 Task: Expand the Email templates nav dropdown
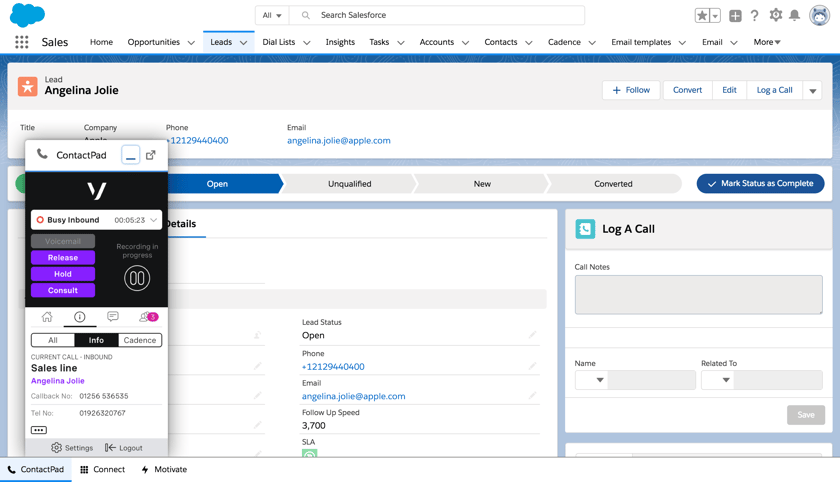(x=682, y=43)
